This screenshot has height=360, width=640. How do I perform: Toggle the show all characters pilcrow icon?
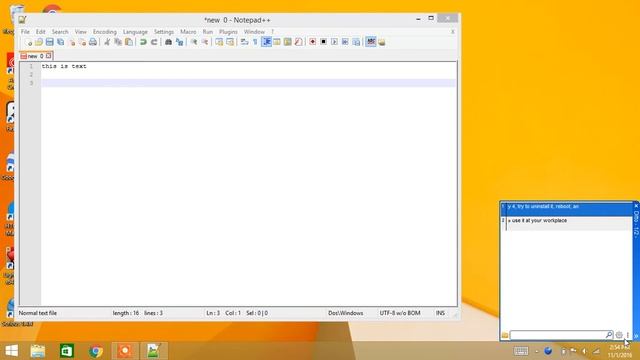click(x=255, y=42)
